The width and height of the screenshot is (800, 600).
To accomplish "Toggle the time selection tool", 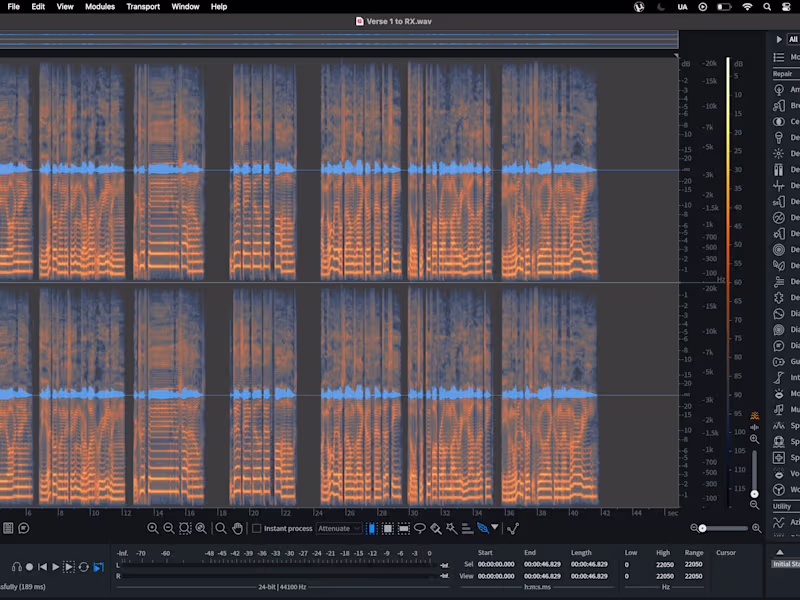I will (372, 528).
